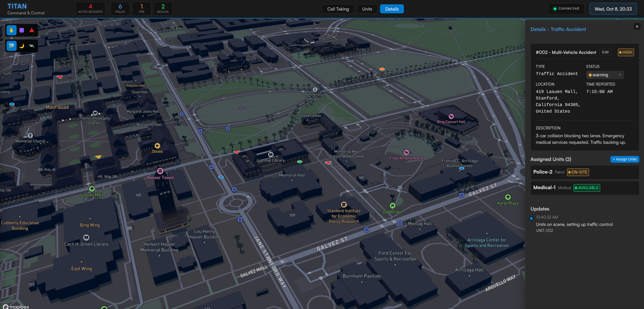Close the Details panel

637,26
